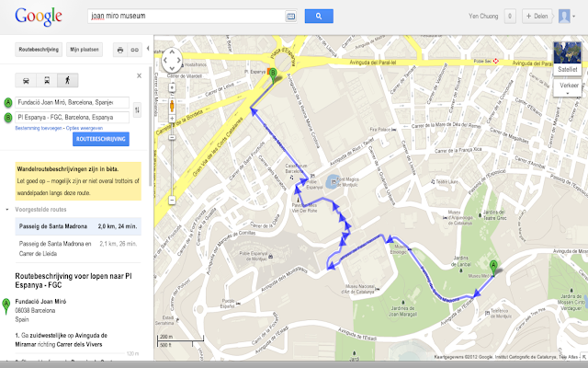Click the Street View pegman icon

coord(172,106)
